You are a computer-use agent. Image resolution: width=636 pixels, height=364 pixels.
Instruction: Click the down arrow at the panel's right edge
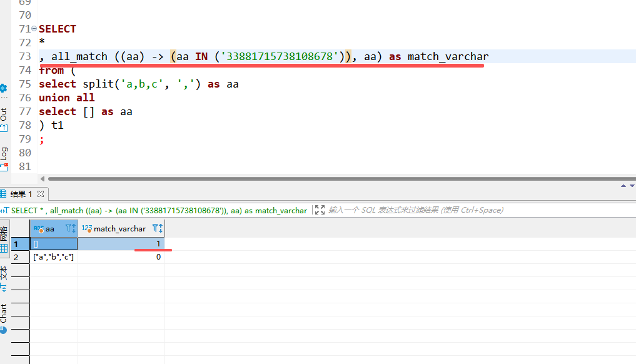click(632, 186)
